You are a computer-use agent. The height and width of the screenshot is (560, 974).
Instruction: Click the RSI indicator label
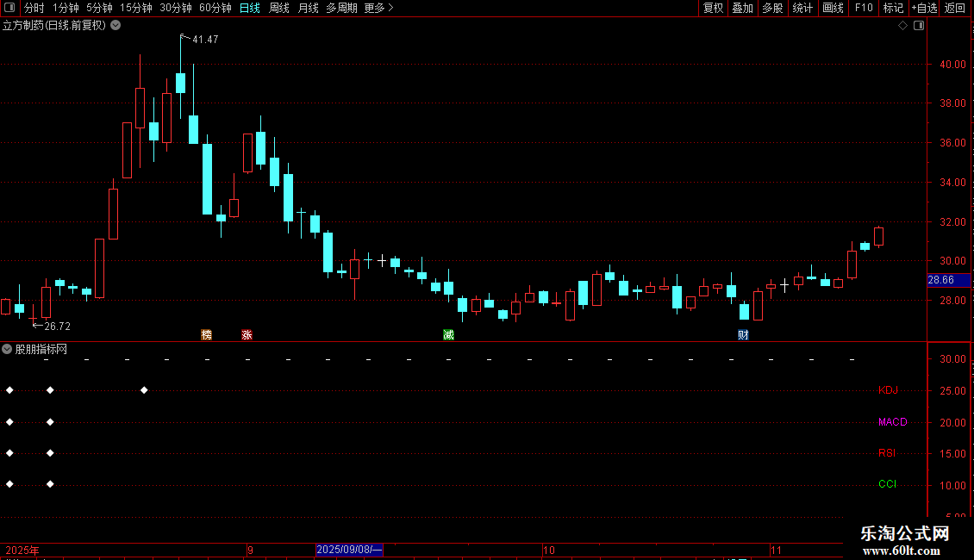coord(886,453)
